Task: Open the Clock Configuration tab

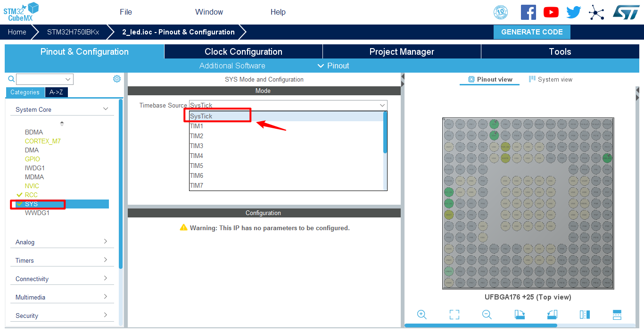Action: pos(243,52)
